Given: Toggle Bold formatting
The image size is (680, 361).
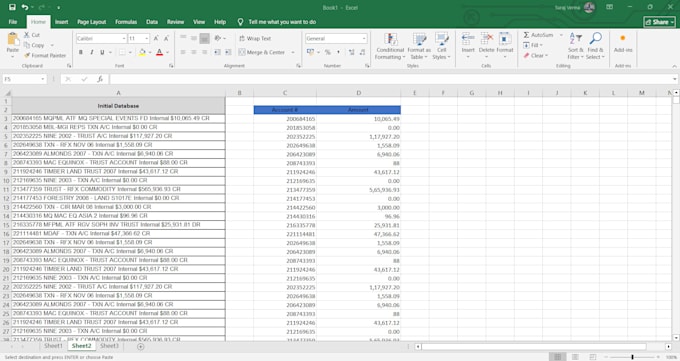Looking at the screenshot, I should pos(81,52).
